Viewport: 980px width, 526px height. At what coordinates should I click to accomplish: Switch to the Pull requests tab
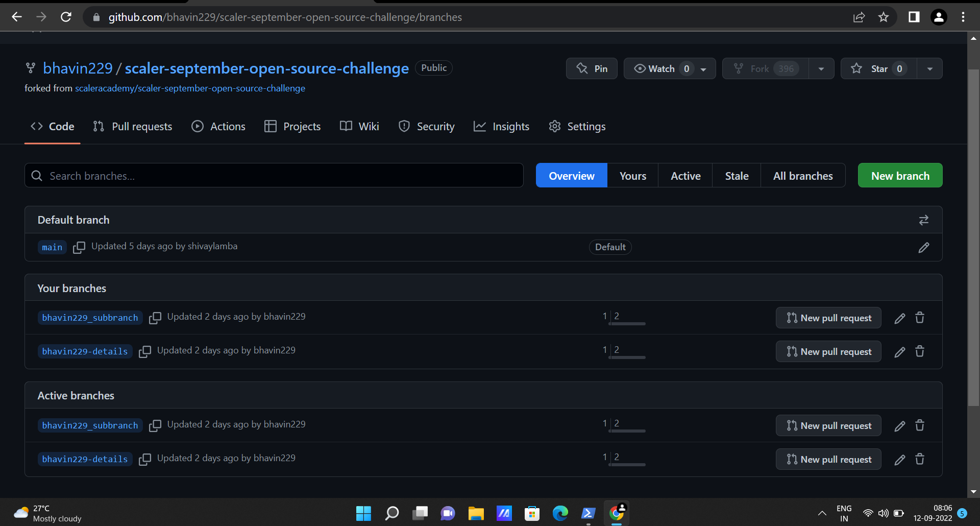(132, 126)
